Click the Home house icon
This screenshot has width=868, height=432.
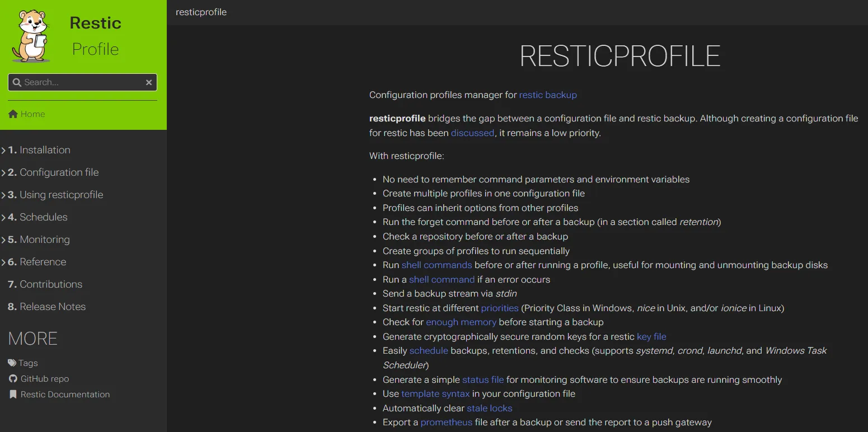13,114
